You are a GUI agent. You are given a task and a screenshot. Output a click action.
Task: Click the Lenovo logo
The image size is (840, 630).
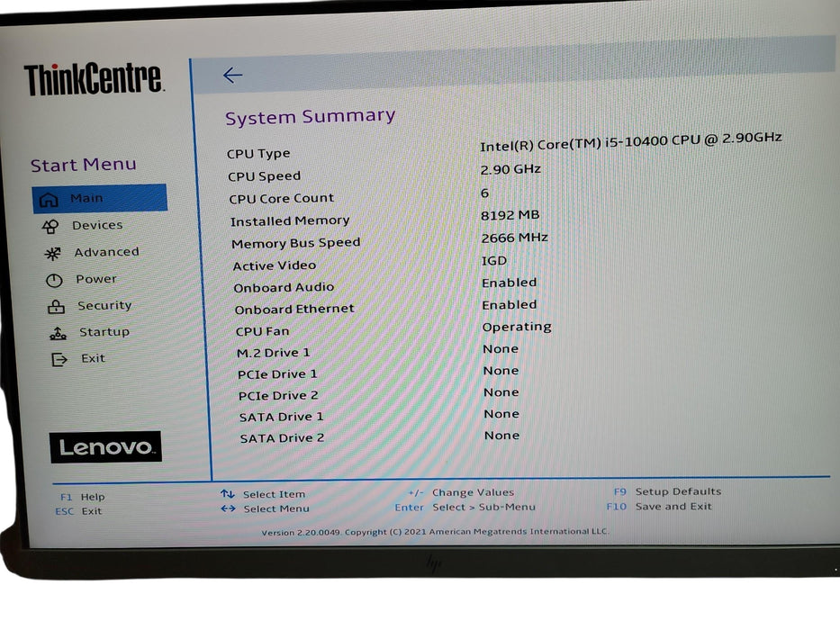pyautogui.click(x=105, y=446)
